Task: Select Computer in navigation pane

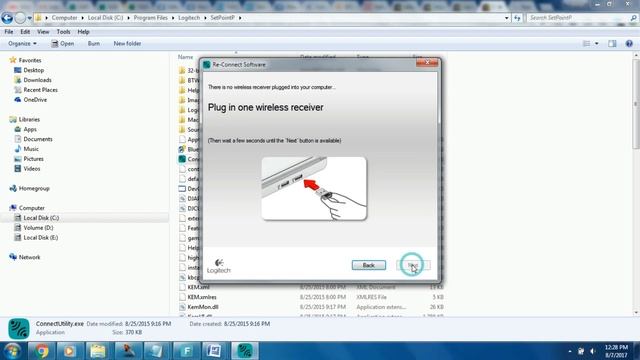Action: coord(31,208)
